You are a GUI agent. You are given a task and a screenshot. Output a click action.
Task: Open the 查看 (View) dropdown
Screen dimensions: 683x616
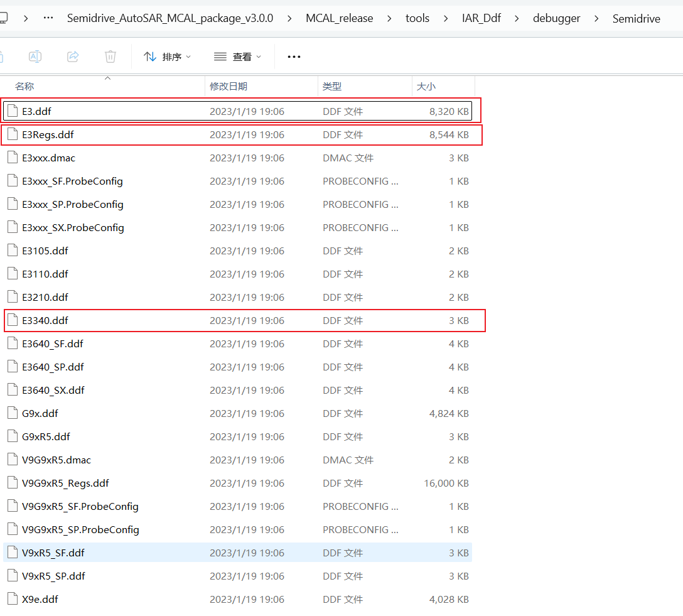coord(237,57)
